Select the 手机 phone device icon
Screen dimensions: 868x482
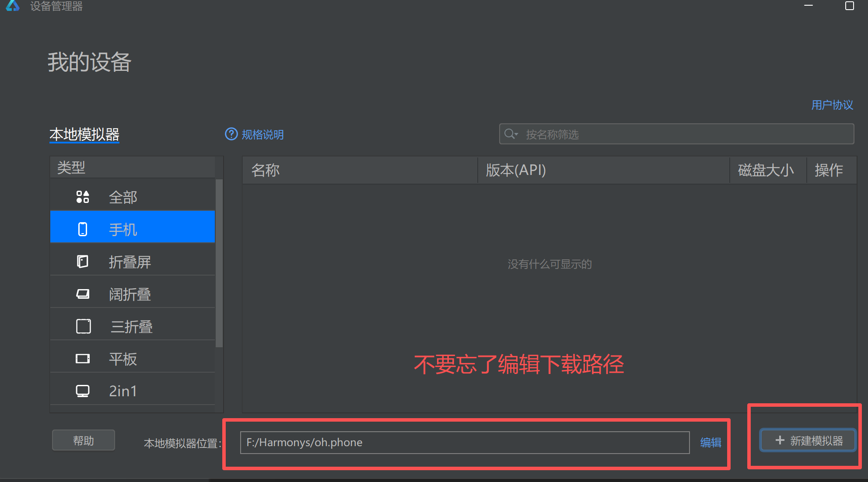click(x=83, y=228)
